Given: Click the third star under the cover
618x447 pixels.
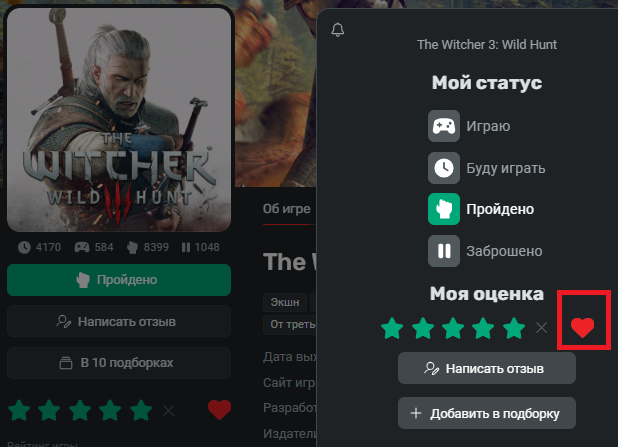Looking at the screenshot, I should (x=80, y=410).
